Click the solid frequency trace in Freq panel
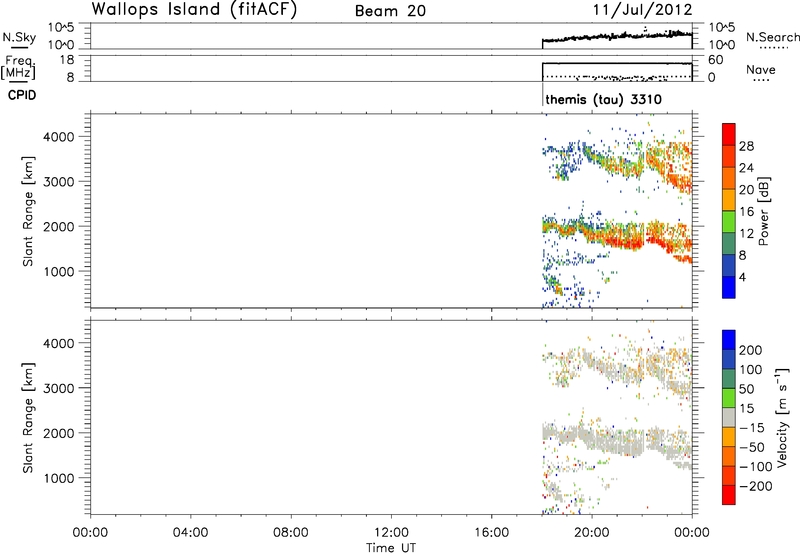This screenshot has height=554, width=800. tap(617, 63)
